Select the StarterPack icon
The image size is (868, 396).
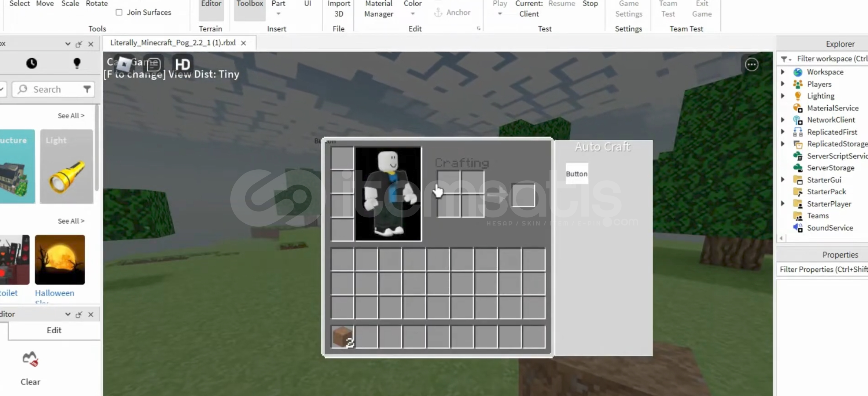click(x=798, y=192)
